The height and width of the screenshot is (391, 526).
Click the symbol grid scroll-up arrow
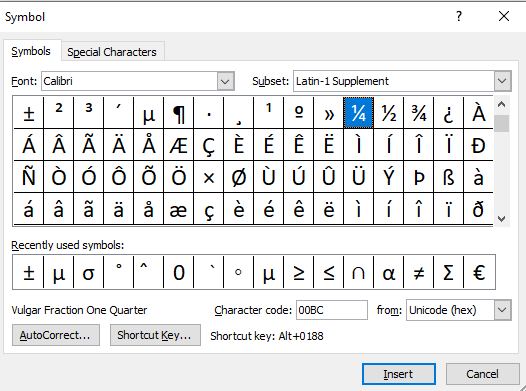[x=502, y=104]
